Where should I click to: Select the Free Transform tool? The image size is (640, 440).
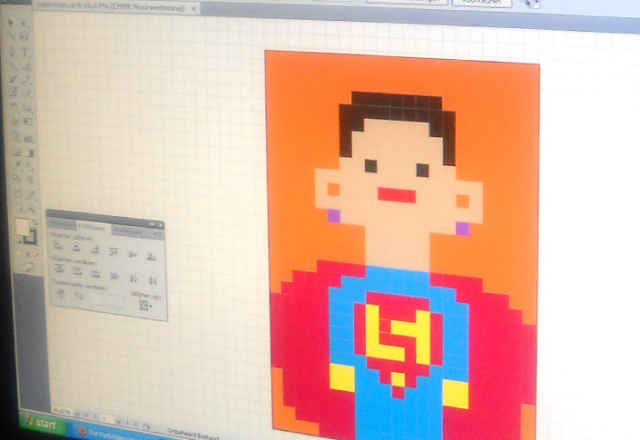pyautogui.click(x=27, y=122)
